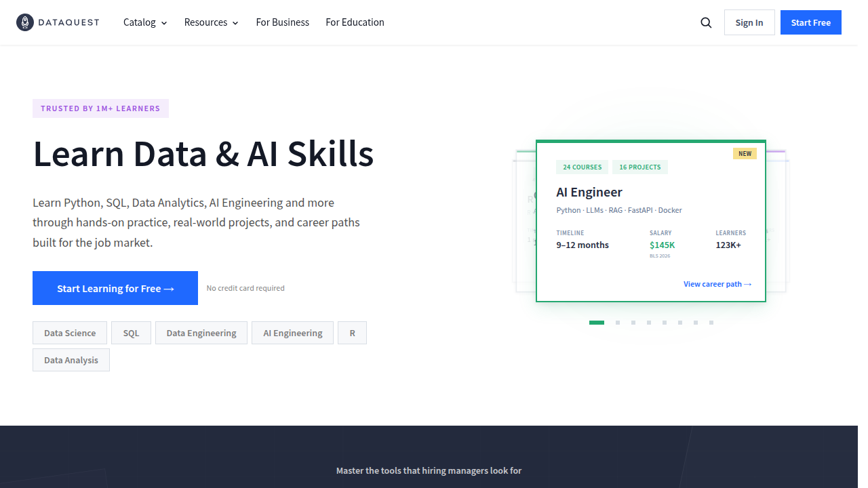
Task: Go to the sixth carousel dot
Action: (680, 323)
